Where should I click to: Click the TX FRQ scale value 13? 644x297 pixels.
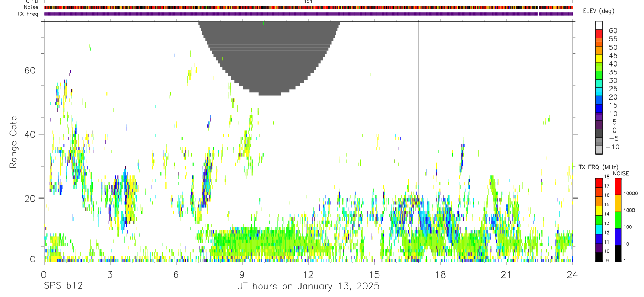pos(607,223)
